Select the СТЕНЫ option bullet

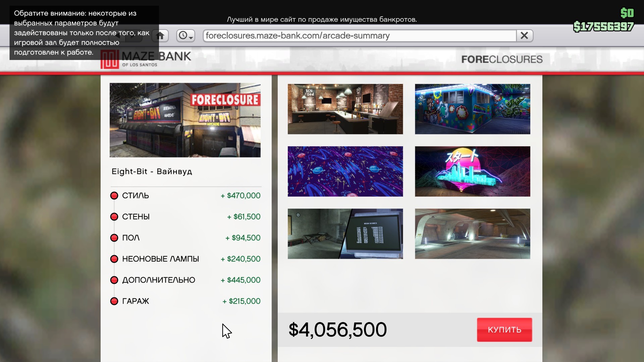click(x=114, y=217)
